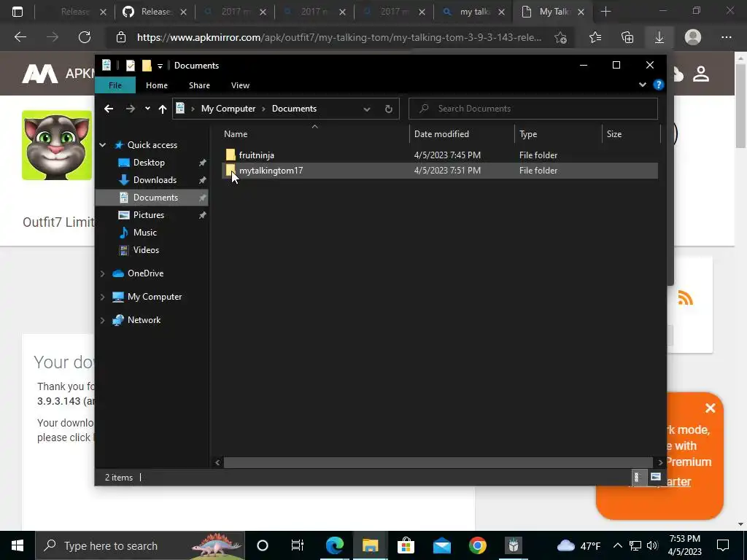Open the fruitninja folder
Screen dimensions: 747x560
[x=256, y=155]
